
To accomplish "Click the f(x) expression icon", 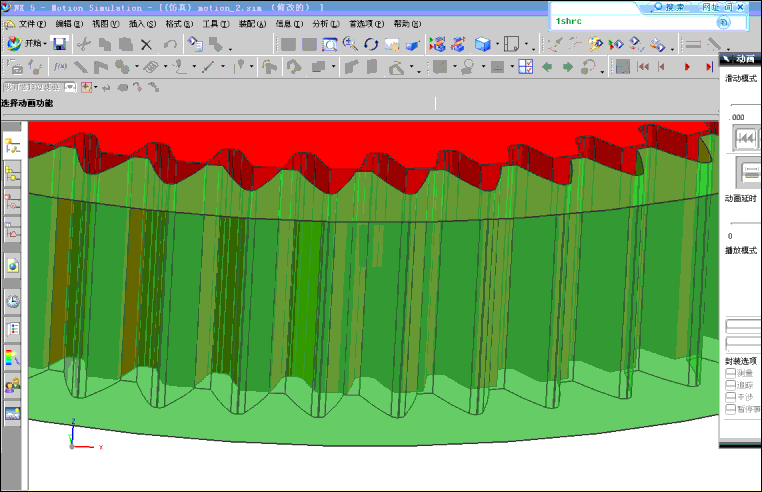I will coord(60,67).
